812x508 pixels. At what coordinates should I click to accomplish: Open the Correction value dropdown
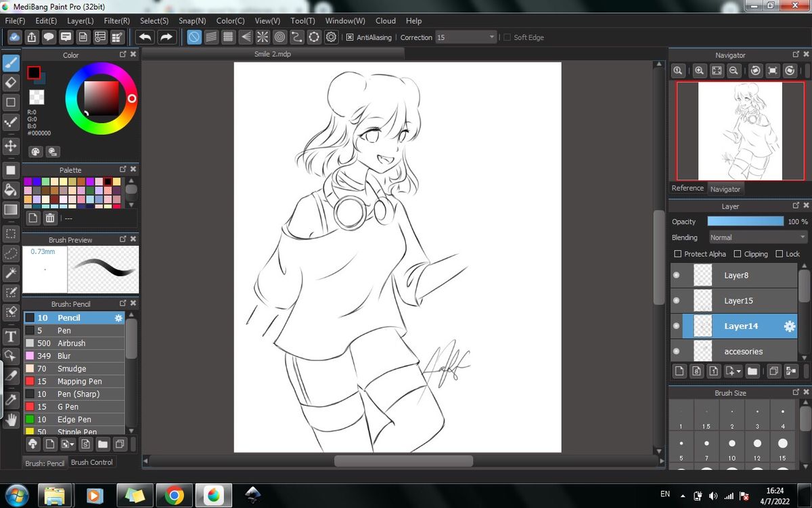[492, 37]
